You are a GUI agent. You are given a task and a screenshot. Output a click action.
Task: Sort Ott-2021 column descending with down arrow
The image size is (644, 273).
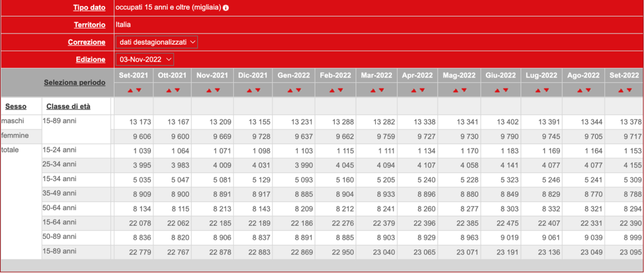179,91
